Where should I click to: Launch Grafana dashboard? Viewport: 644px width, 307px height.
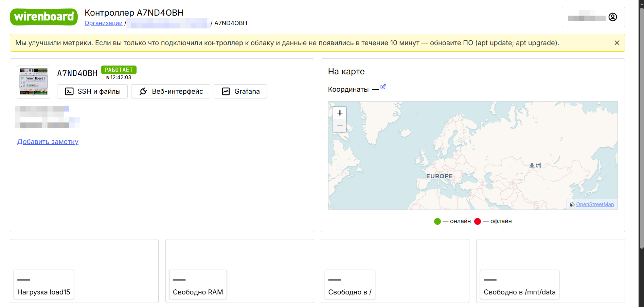coord(240,91)
